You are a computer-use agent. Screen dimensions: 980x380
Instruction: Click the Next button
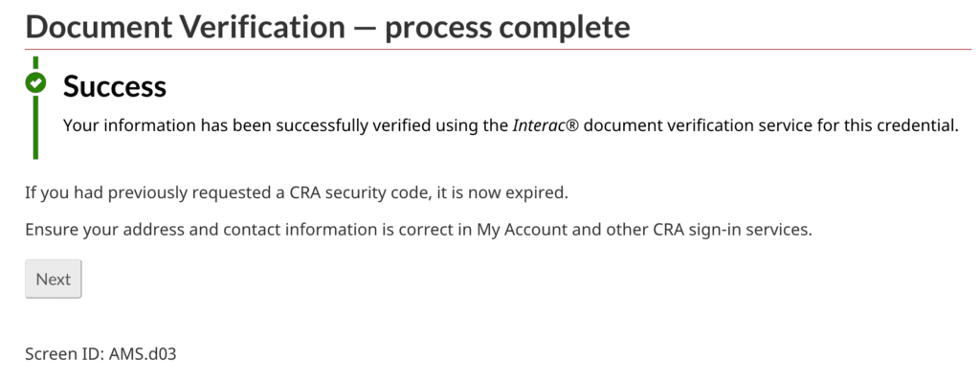(54, 279)
